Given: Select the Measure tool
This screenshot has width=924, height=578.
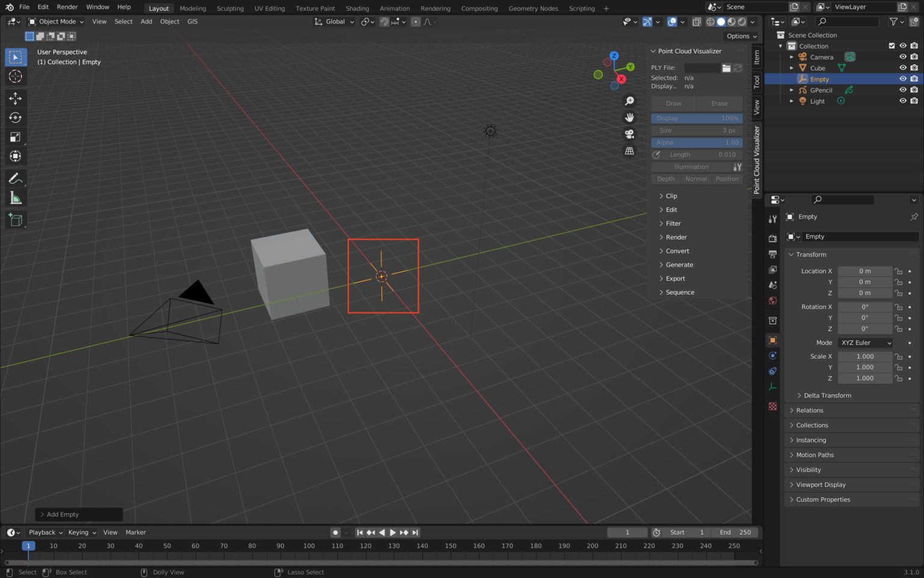Looking at the screenshot, I should pyautogui.click(x=15, y=197).
